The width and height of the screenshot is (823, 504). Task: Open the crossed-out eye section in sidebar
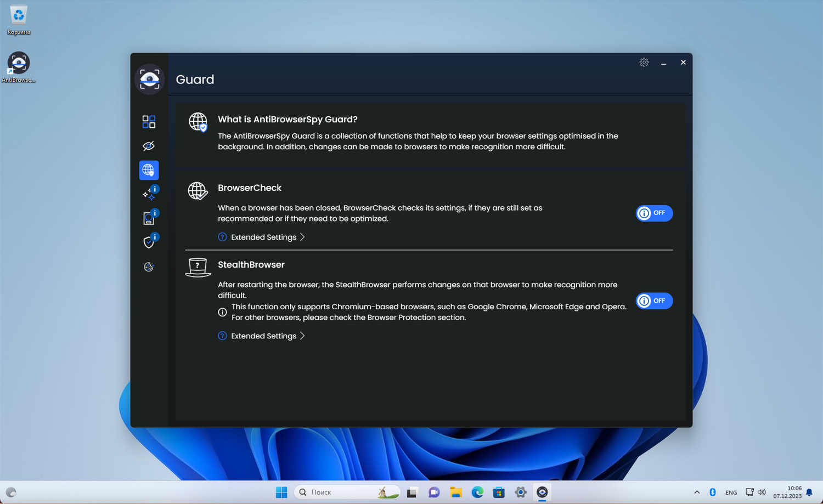[x=149, y=146]
